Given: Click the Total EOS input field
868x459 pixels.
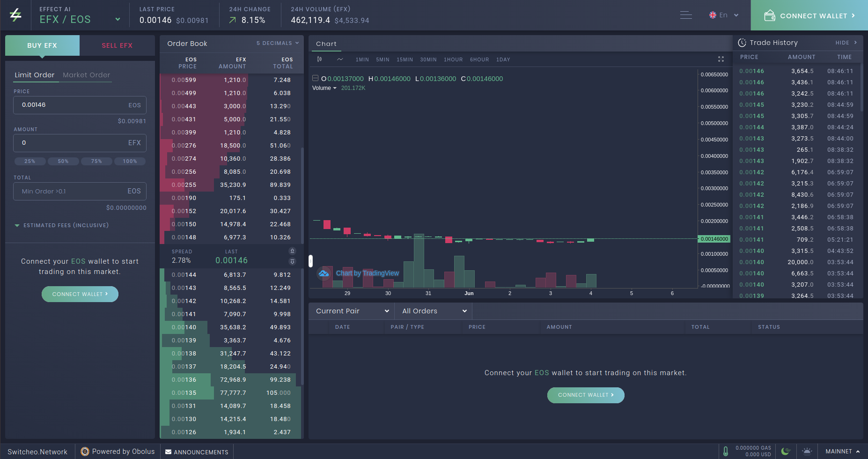Looking at the screenshot, I should (80, 191).
